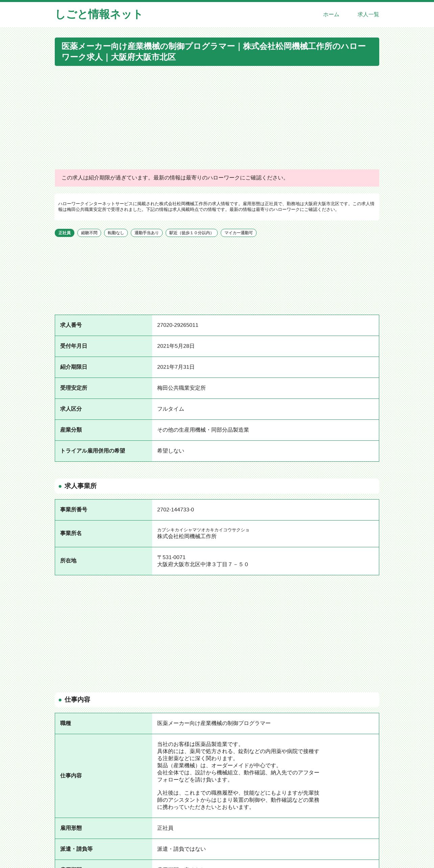Click postal code 〒531-0071
Image resolution: width=434 pixels, height=868 pixels.
[171, 557]
